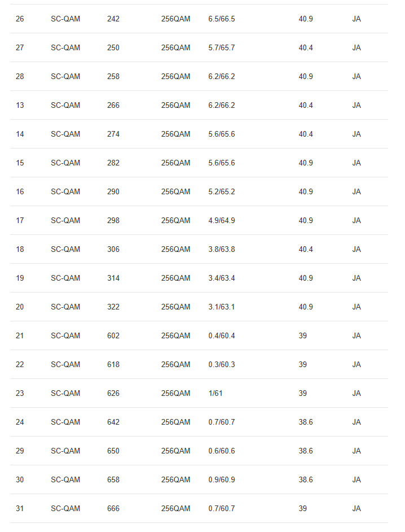Select SC-QAM in the channel 15 row
The width and height of the screenshot is (405, 532).
[x=65, y=163]
